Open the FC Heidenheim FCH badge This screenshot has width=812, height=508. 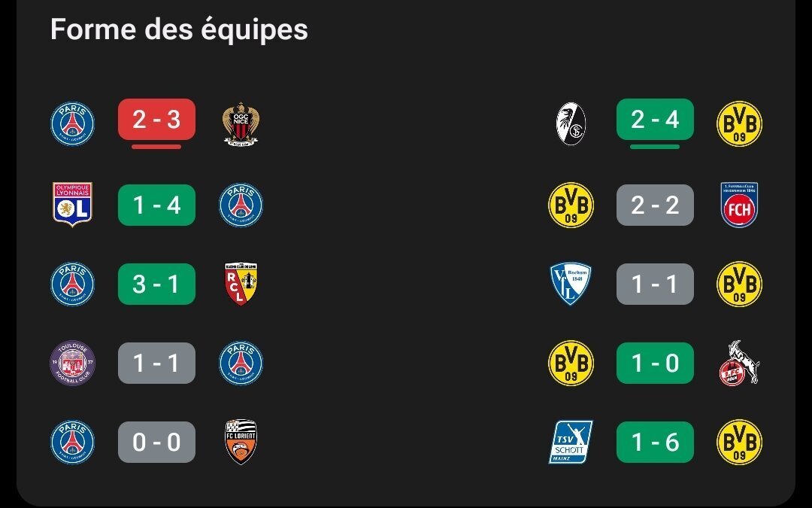[739, 205]
